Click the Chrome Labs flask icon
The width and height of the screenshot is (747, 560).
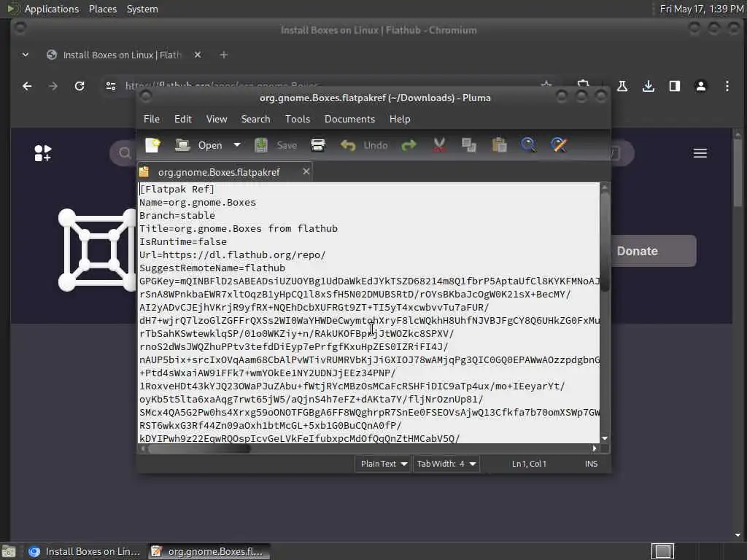pos(622,86)
